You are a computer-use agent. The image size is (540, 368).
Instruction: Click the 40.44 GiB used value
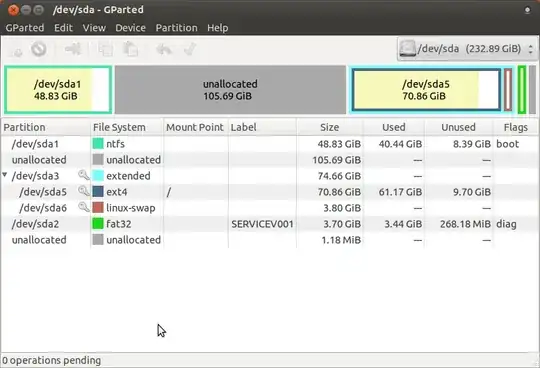[x=400, y=144]
